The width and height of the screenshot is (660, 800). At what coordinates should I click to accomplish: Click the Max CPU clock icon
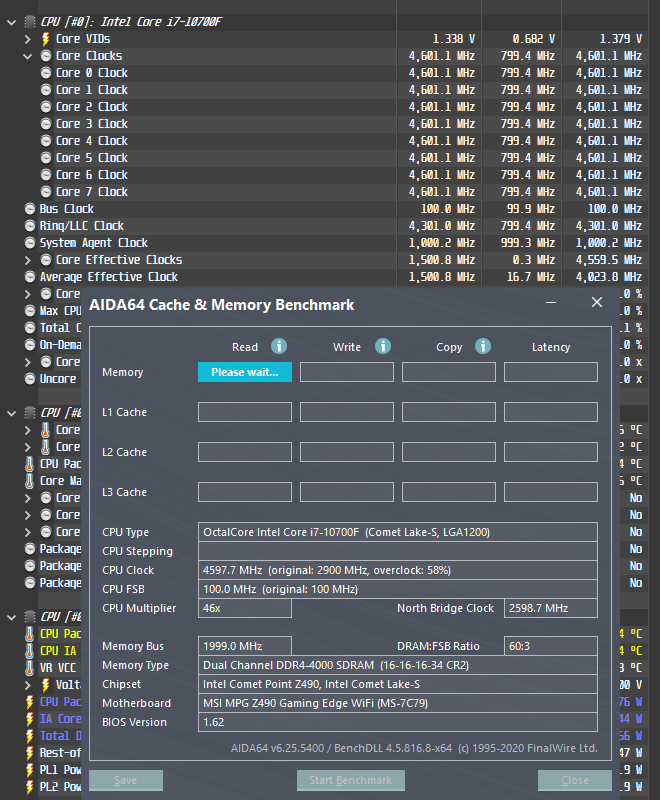coord(30,311)
